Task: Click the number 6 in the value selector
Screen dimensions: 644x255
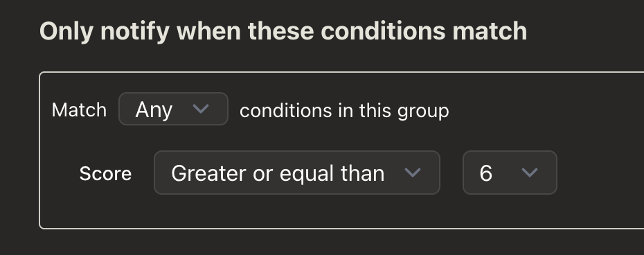Action: (x=485, y=173)
